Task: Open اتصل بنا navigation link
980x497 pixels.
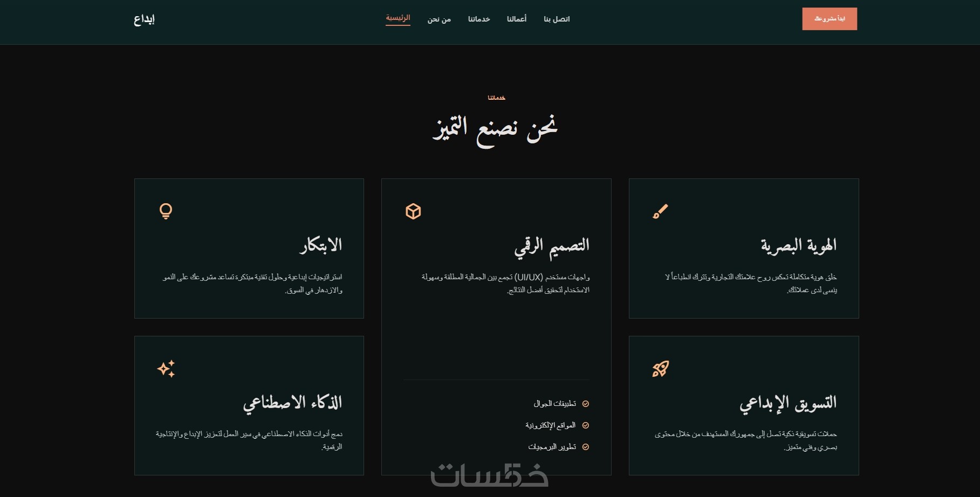Action: point(557,19)
